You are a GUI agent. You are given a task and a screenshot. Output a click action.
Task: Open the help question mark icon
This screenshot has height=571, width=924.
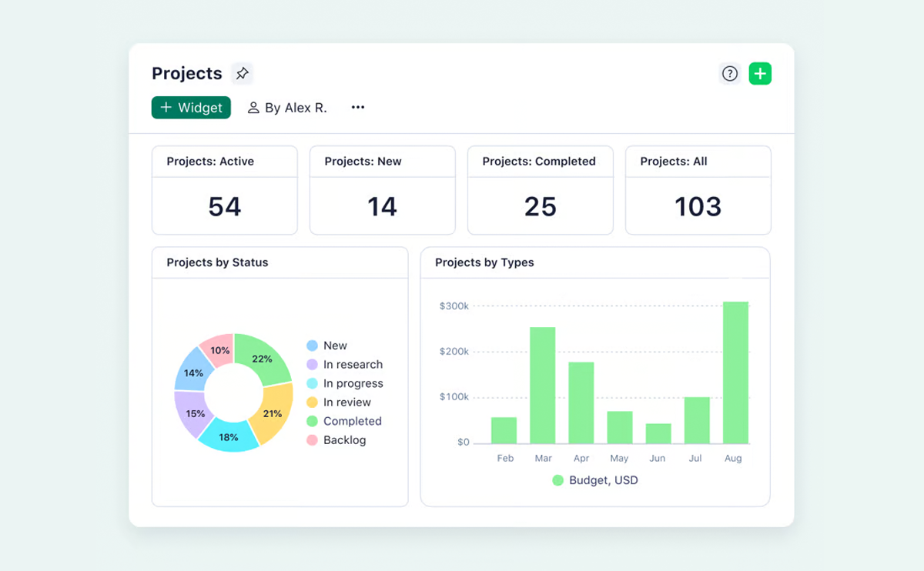coord(729,74)
